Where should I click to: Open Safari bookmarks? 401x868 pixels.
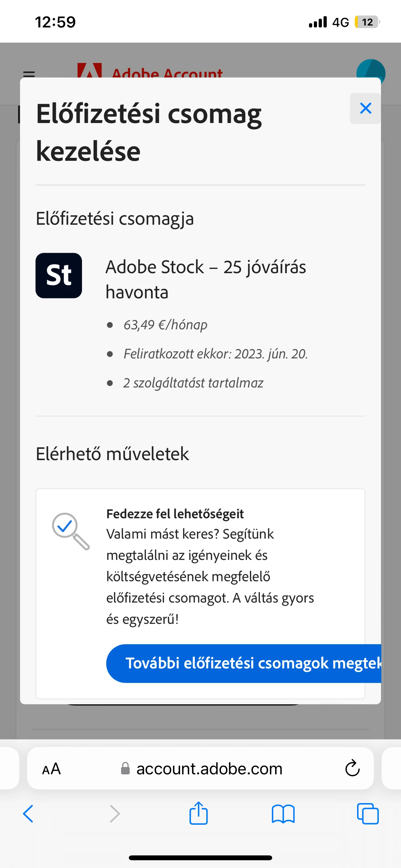coord(283,814)
